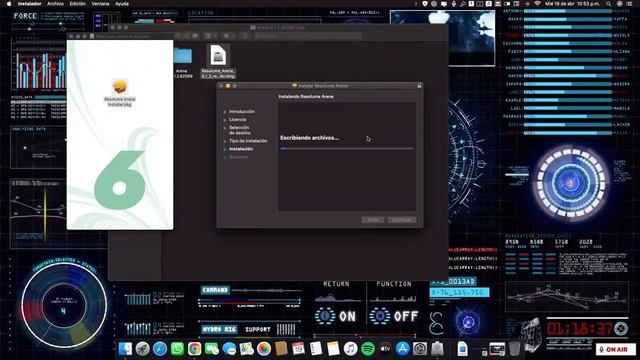Click the Finder search field
The width and height of the screenshot is (640, 360).
click(307, 36)
